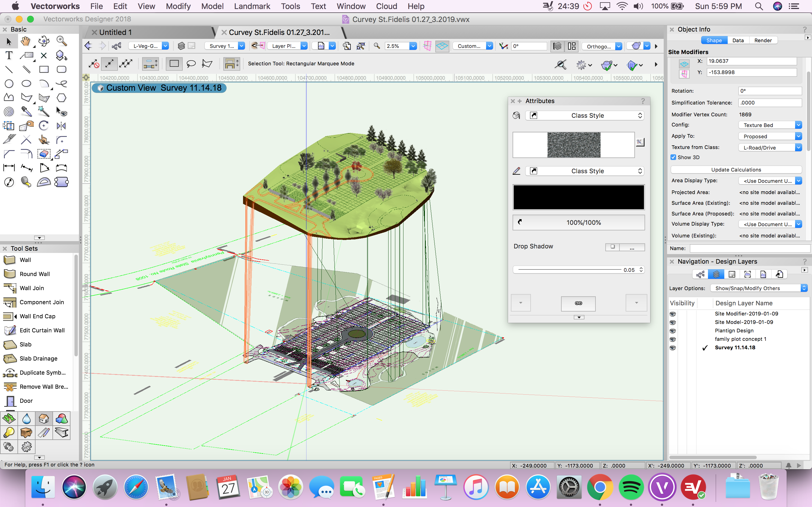This screenshot has width=812, height=507.
Task: Open the Landmark menu
Action: tap(252, 6)
